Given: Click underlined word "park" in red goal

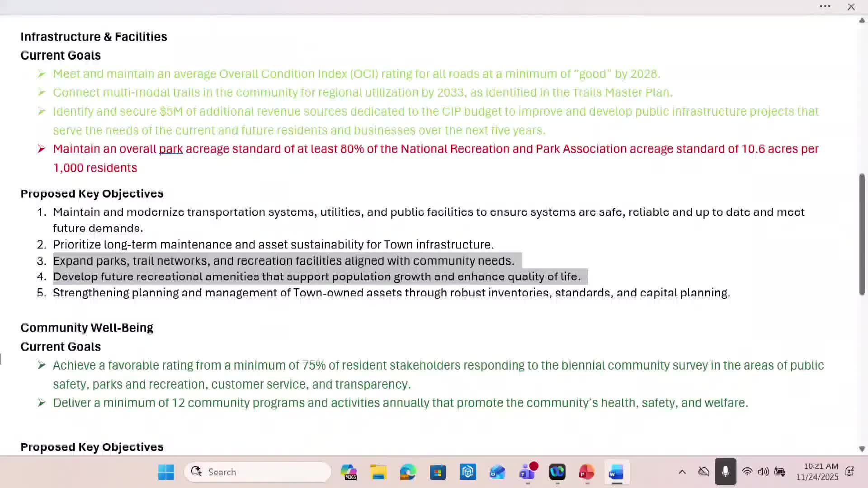Looking at the screenshot, I should point(171,149).
